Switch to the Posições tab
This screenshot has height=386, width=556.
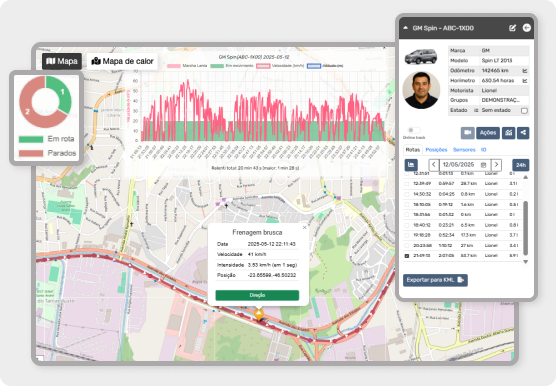[x=436, y=150]
